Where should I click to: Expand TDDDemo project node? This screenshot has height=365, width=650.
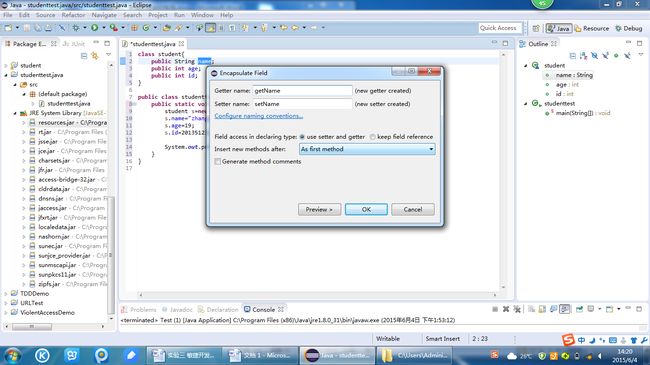point(6,294)
